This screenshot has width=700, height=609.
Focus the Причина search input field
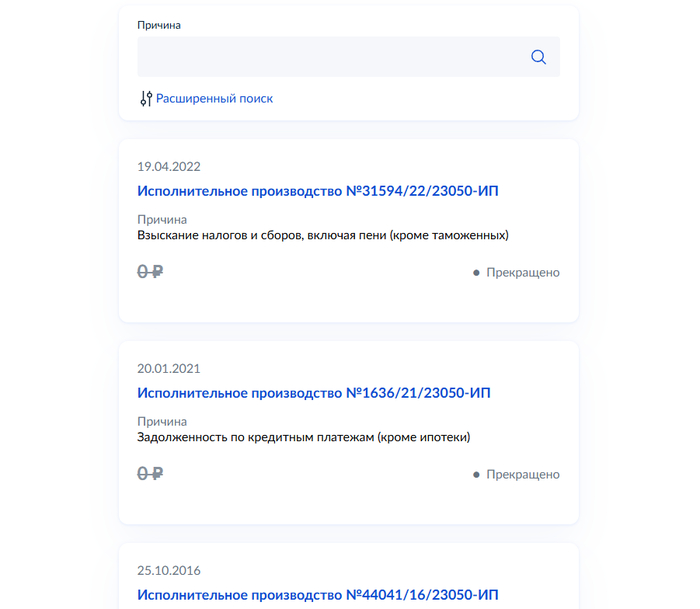[x=348, y=57]
